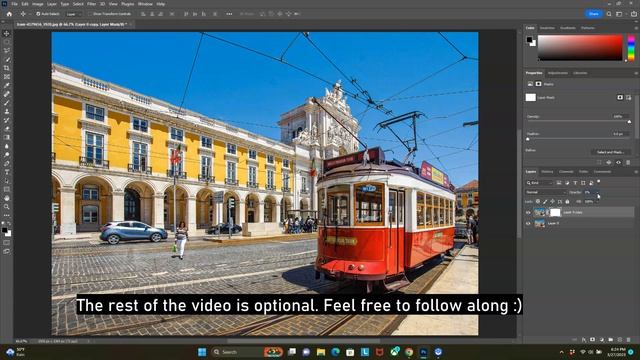Open the Layers panel flyout menu
The image size is (640, 360).
(x=636, y=172)
